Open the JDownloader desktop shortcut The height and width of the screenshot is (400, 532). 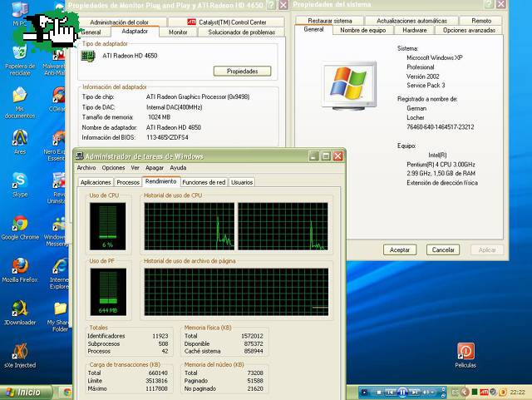click(x=20, y=313)
